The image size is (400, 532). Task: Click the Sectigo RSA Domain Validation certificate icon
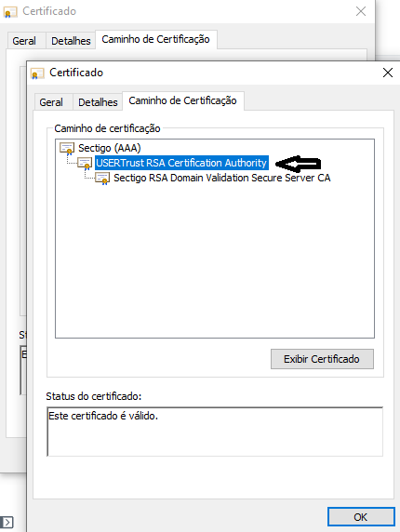pyautogui.click(x=102, y=179)
